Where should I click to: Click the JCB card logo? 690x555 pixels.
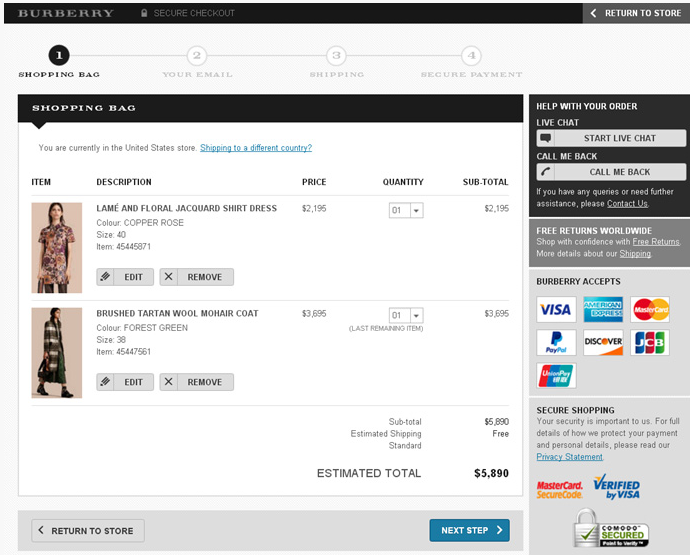[650, 342]
